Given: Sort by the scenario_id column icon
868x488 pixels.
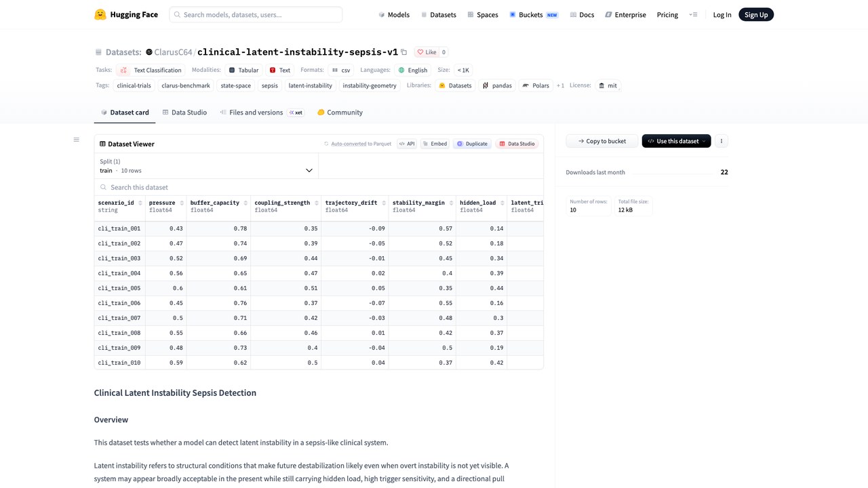Looking at the screenshot, I should 140,203.
